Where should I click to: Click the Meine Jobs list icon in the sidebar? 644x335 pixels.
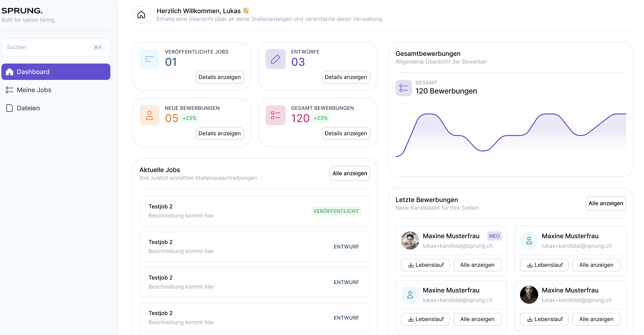tap(10, 90)
